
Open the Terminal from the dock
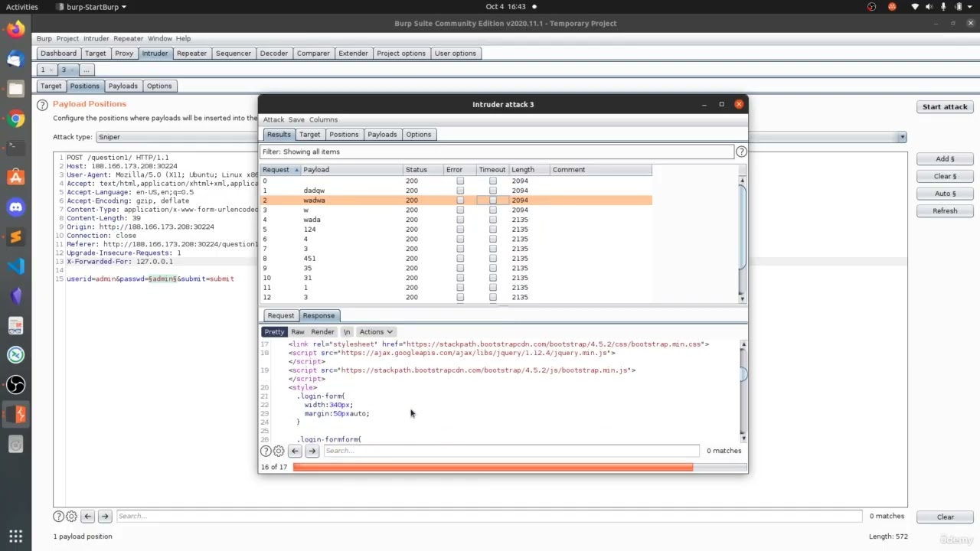pos(15,148)
